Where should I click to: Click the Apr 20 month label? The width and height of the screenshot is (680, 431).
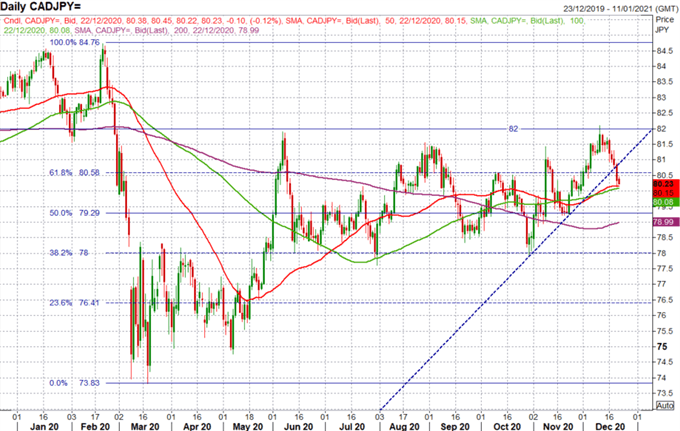pos(197,426)
